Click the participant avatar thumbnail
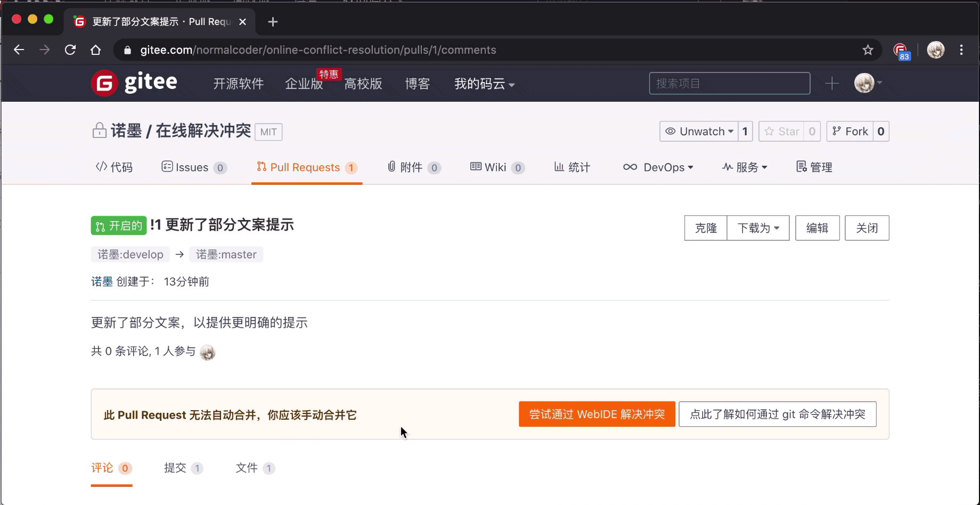 point(208,352)
